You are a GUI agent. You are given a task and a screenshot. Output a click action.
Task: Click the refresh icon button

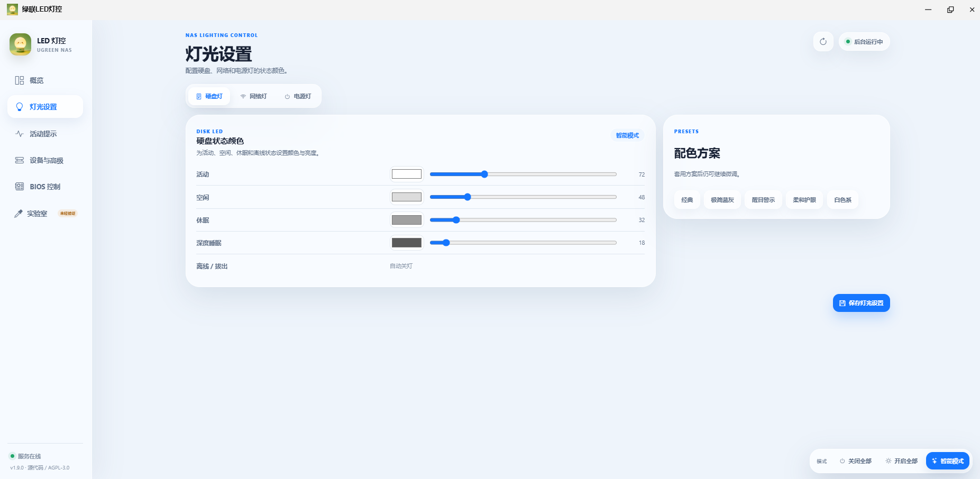823,42
